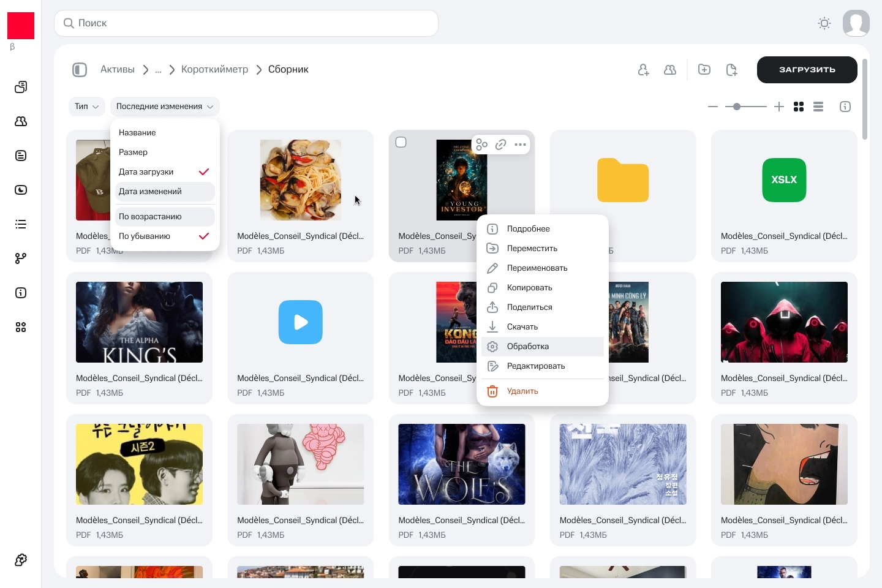The image size is (882, 588).
Task: Open the three-dots menu on hovered card
Action: point(520,145)
